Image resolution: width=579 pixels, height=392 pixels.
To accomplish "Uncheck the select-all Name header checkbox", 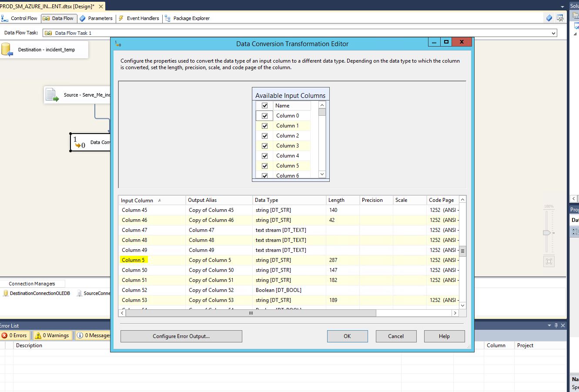I will click(x=264, y=105).
